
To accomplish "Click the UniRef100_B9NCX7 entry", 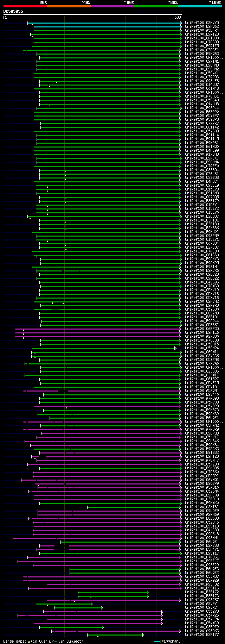I will [x=202, y=158].
